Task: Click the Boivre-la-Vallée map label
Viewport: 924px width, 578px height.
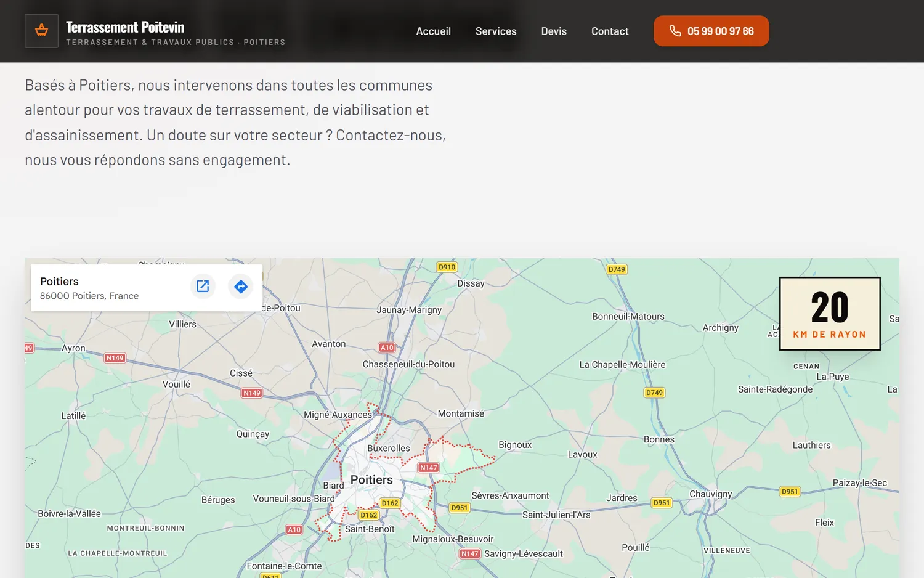Action: 69,514
